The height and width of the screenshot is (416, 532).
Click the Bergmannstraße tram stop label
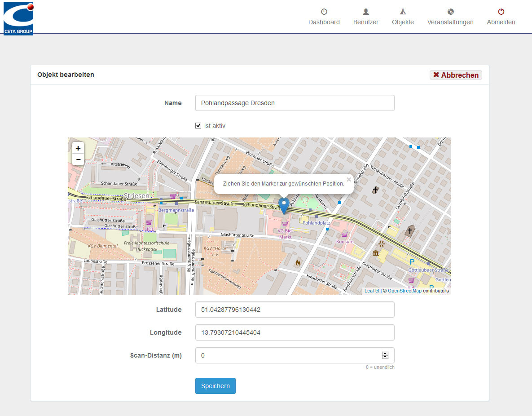tap(176, 210)
